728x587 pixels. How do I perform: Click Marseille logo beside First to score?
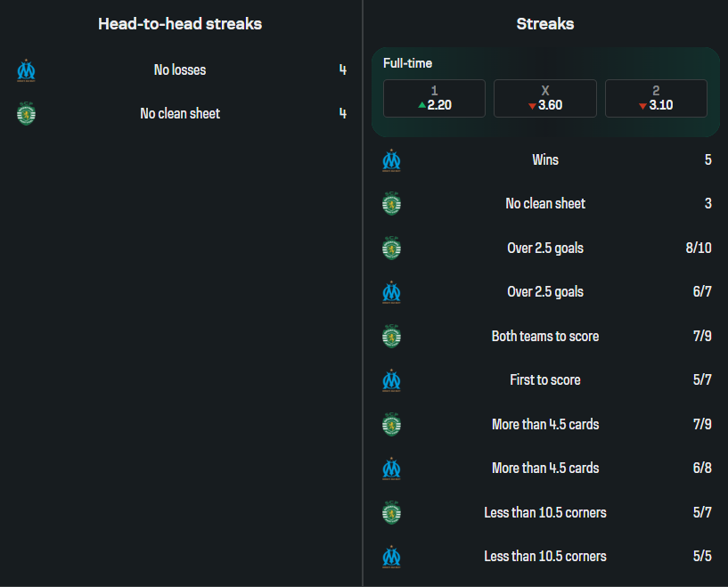tap(391, 380)
